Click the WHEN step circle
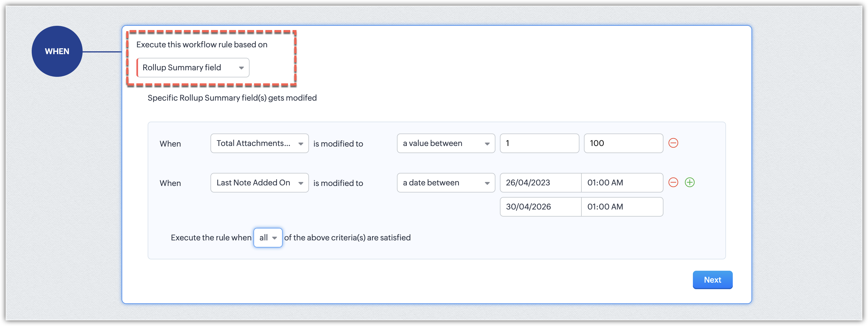 [x=57, y=51]
